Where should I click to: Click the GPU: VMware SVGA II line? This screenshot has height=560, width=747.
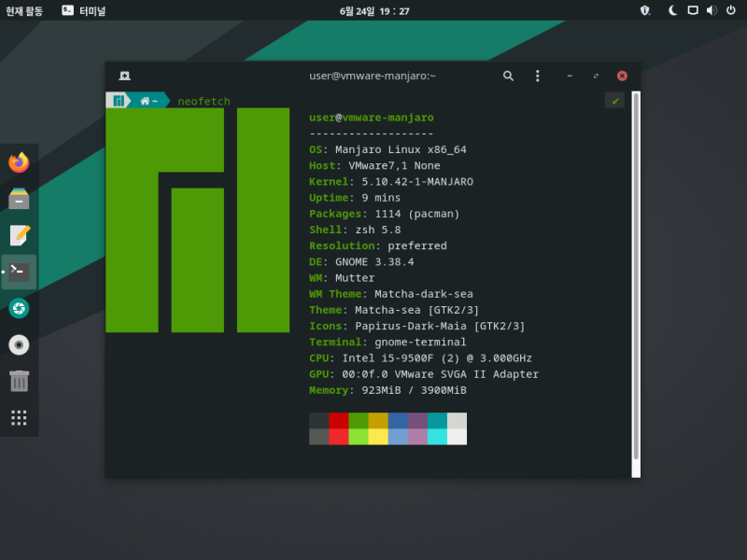click(x=424, y=374)
